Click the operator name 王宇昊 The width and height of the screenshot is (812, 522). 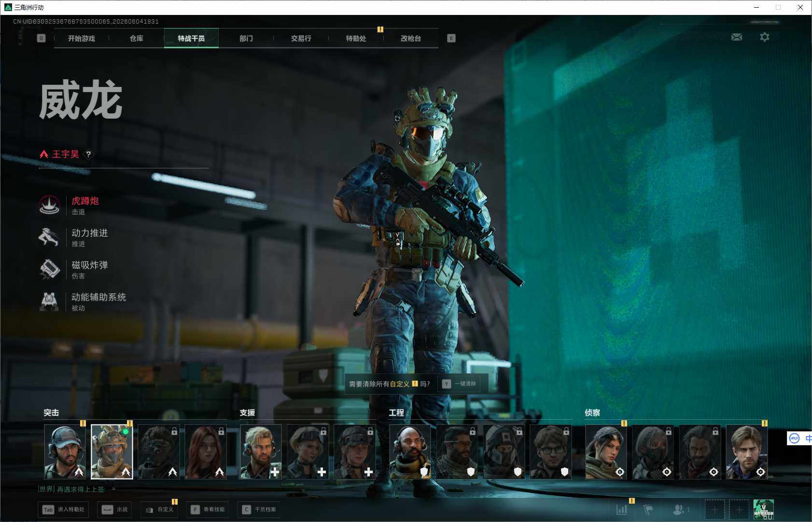click(66, 154)
